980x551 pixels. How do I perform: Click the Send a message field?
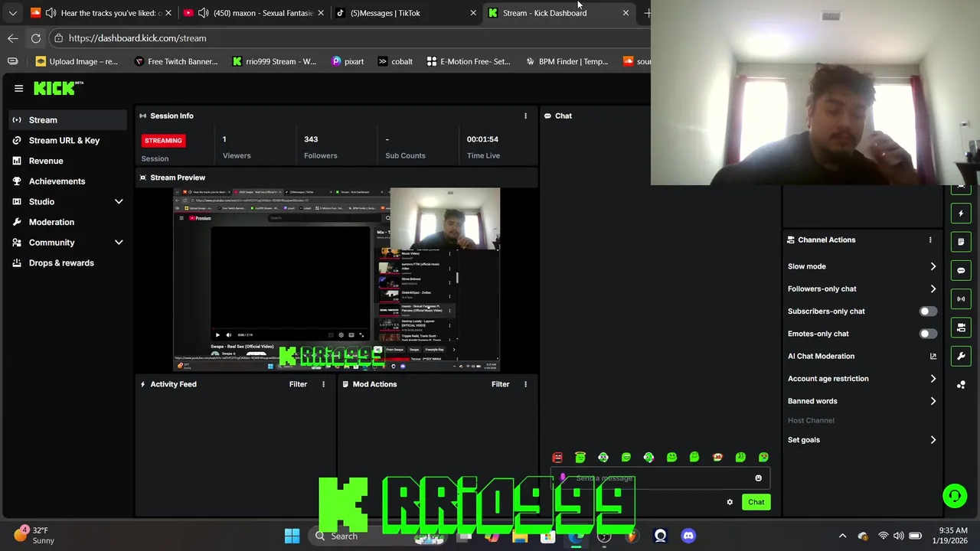(658, 478)
